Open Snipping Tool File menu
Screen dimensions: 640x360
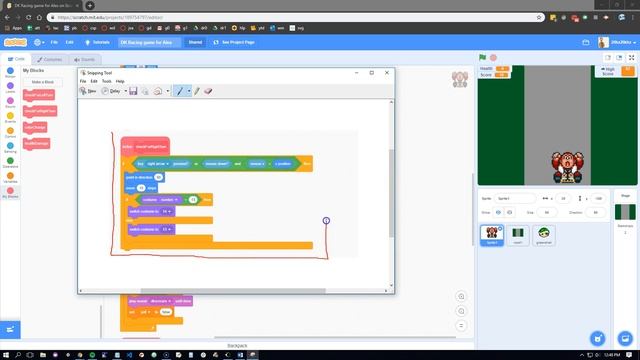coord(83,81)
